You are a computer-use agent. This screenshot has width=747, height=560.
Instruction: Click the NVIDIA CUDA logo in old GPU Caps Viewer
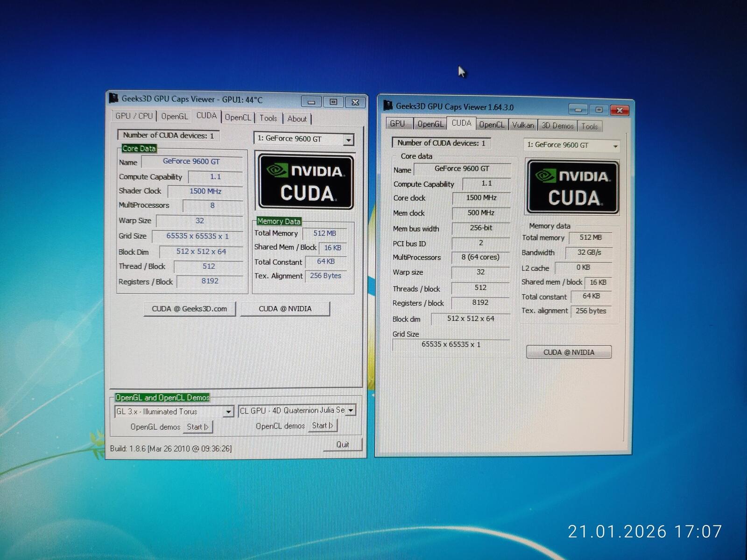(x=306, y=182)
